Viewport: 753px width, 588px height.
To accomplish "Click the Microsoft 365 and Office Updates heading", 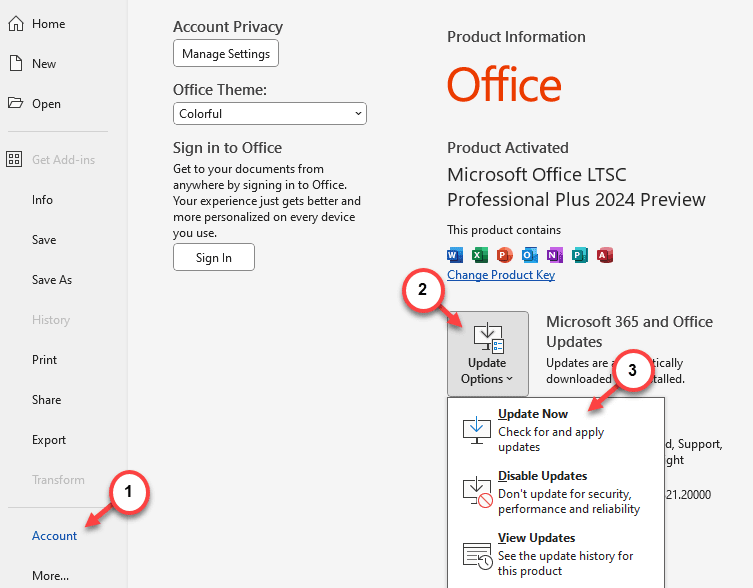I will click(629, 331).
